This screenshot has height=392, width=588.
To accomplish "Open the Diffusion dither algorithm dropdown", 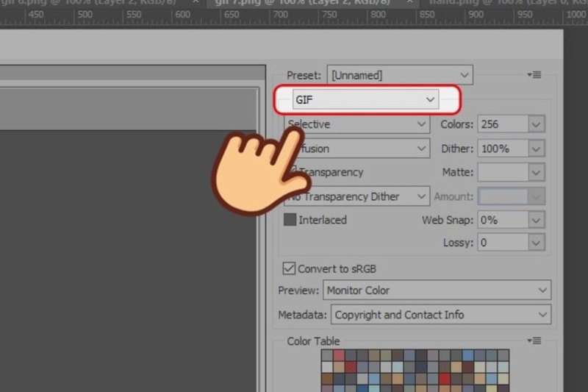I will pyautogui.click(x=357, y=149).
